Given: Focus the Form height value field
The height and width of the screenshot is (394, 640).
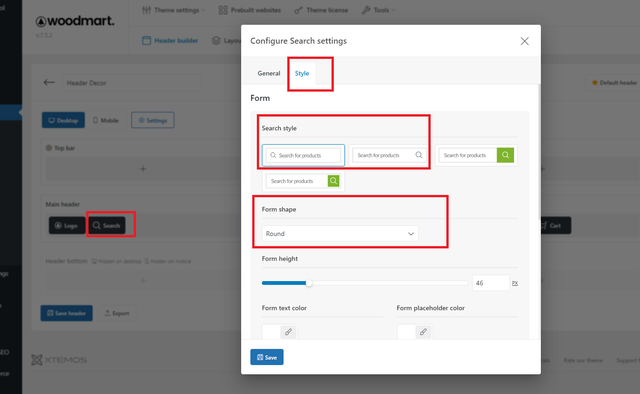Looking at the screenshot, I should pos(491,283).
